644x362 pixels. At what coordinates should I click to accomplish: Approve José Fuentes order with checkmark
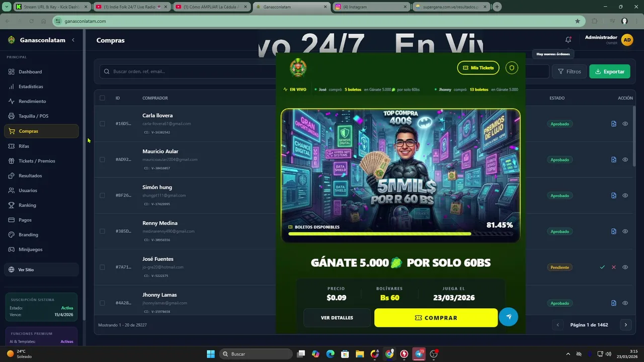point(602,267)
